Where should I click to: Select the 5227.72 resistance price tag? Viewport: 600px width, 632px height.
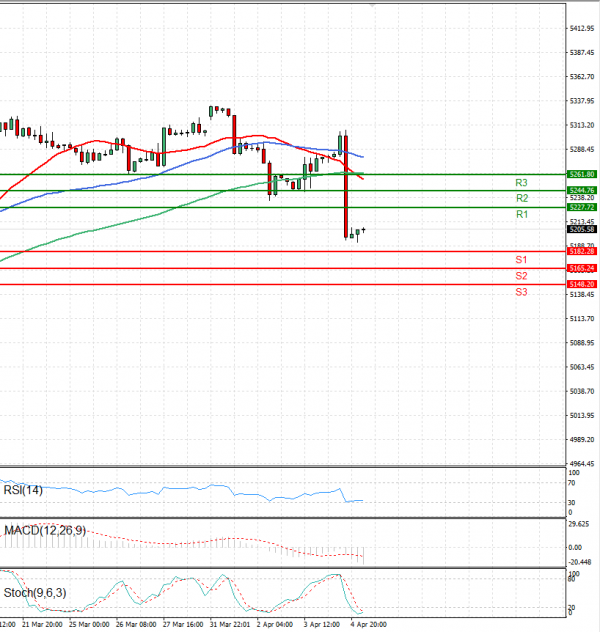tap(581, 207)
